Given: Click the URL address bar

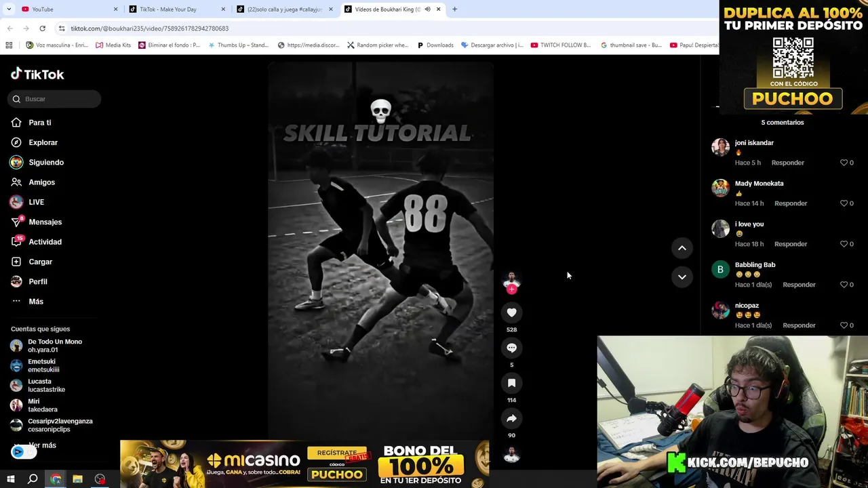Looking at the screenshot, I should pos(380,28).
